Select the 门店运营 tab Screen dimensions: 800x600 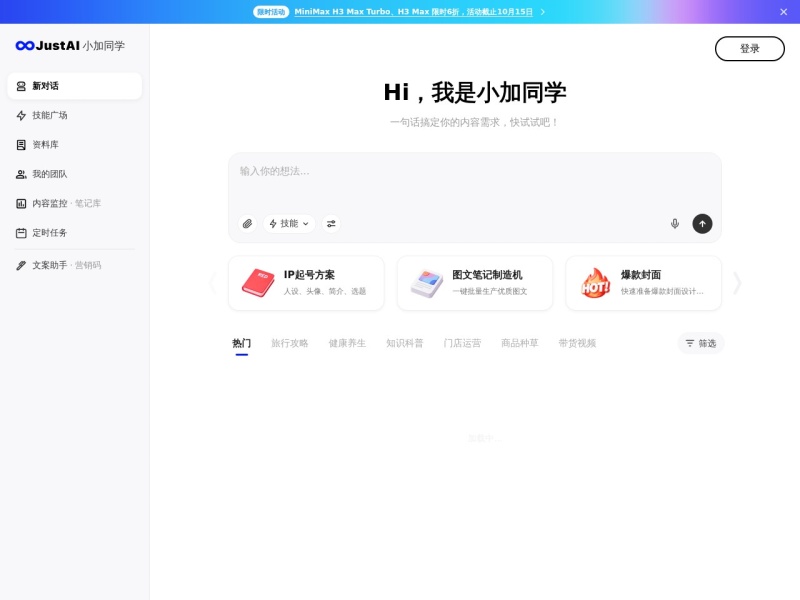462,343
